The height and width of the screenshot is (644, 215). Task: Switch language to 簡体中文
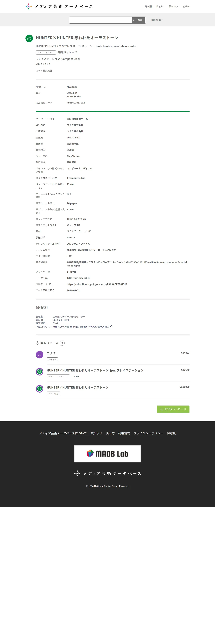173,7
